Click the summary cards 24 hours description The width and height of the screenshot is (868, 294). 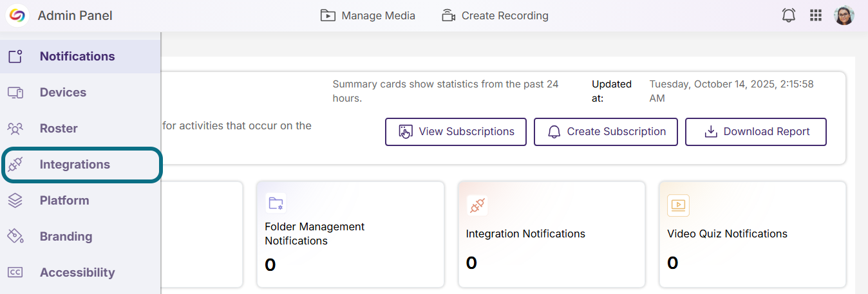[446, 91]
